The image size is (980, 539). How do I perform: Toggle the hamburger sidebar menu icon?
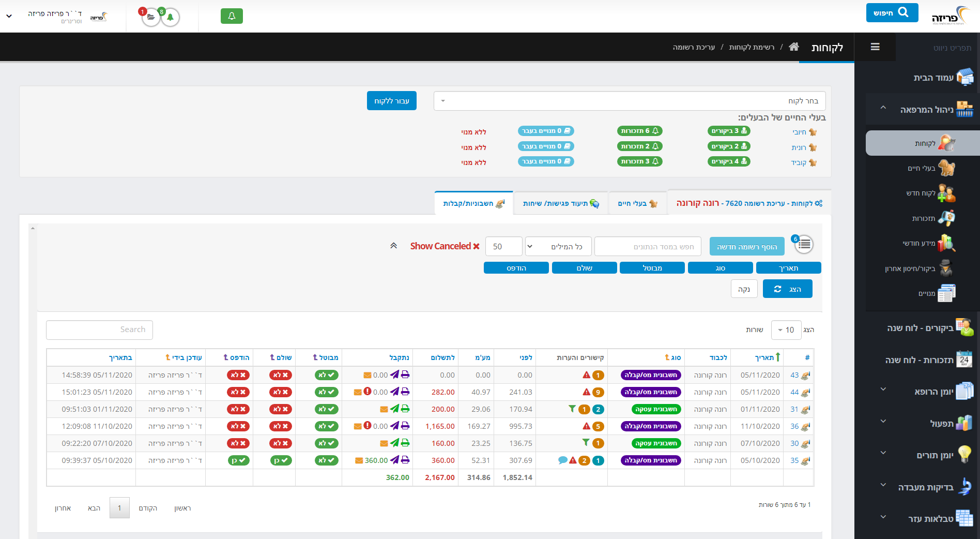pyautogui.click(x=875, y=47)
